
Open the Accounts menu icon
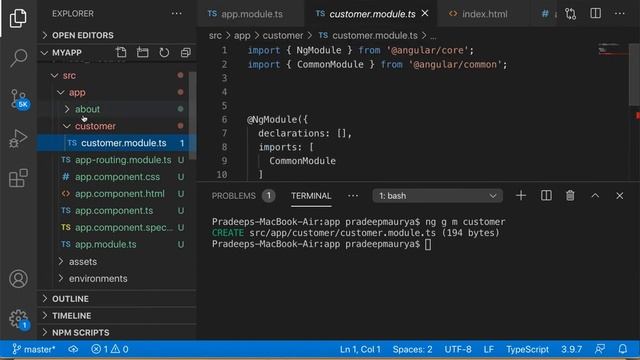click(x=18, y=279)
